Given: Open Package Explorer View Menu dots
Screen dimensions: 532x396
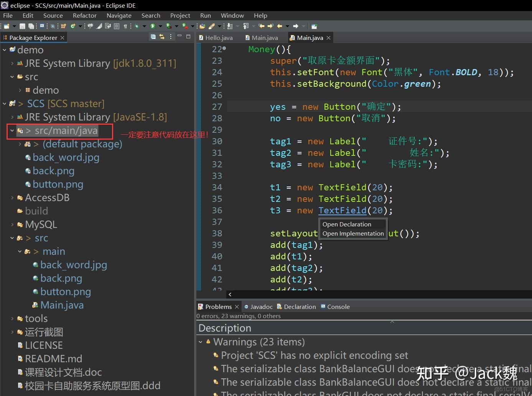Looking at the screenshot, I should [171, 37].
